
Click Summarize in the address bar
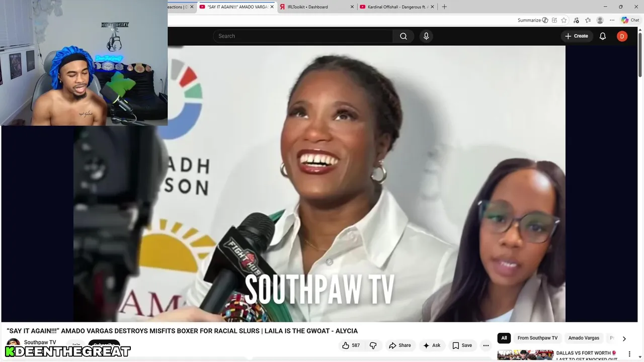tap(532, 20)
